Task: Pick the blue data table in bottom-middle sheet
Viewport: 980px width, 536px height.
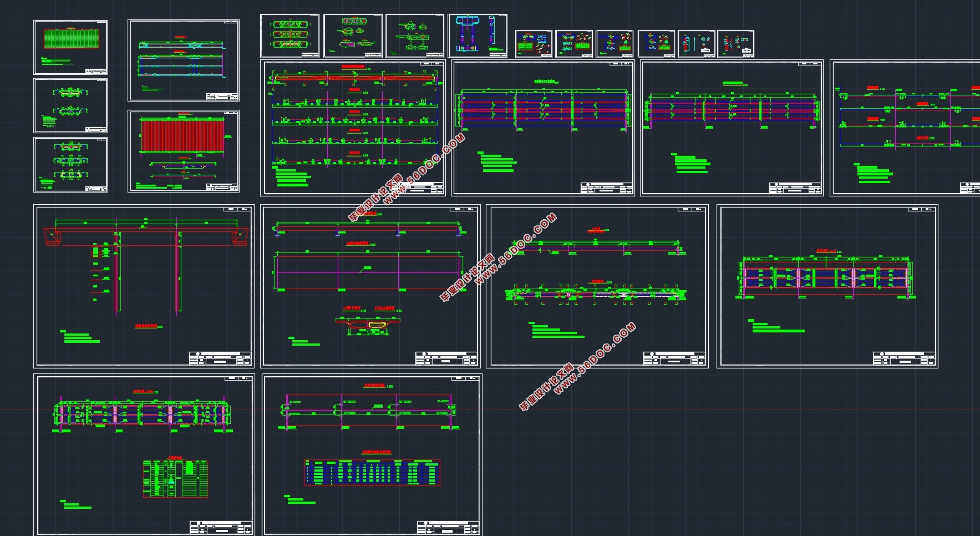Action: click(372, 472)
